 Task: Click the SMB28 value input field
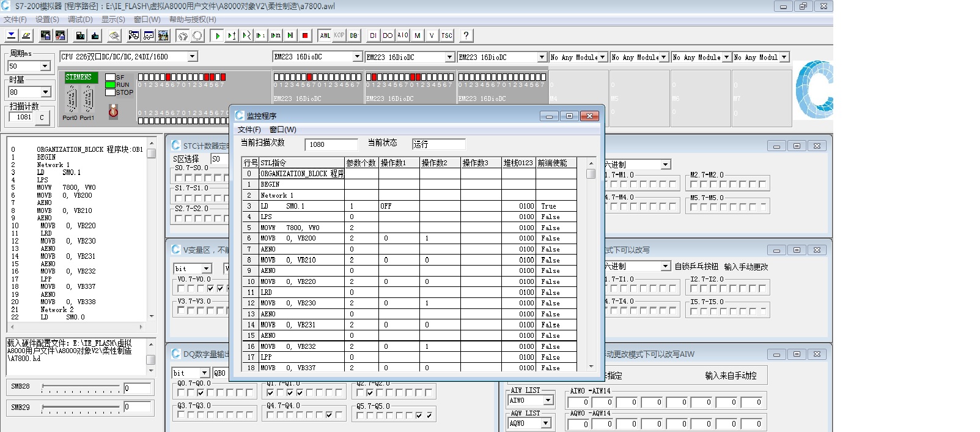(138, 389)
